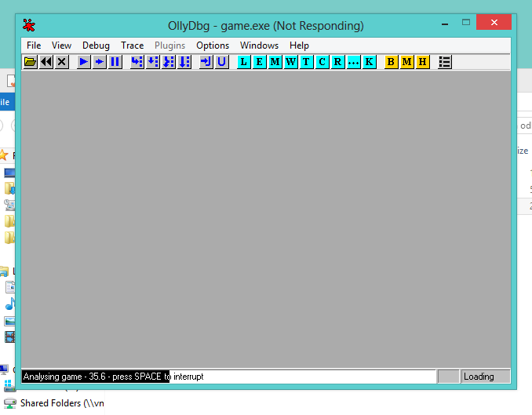
Task: Show References with R icon
Action: pyautogui.click(x=337, y=62)
